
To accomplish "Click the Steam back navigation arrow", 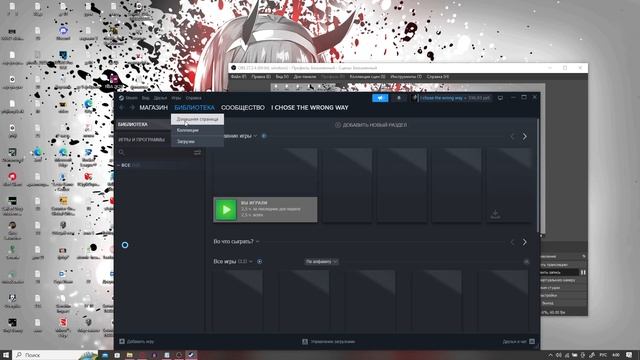I will (x=122, y=108).
